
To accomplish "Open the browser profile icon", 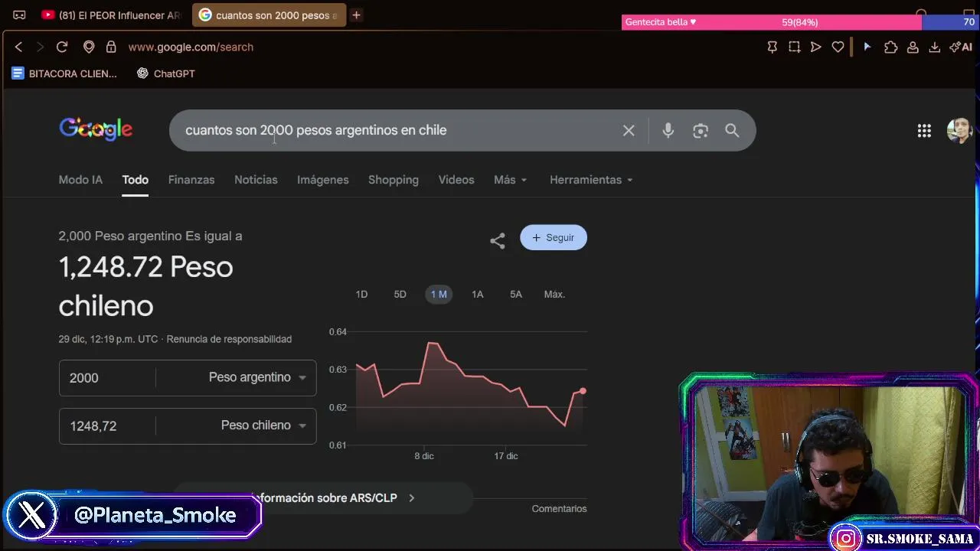I will click(x=913, y=47).
